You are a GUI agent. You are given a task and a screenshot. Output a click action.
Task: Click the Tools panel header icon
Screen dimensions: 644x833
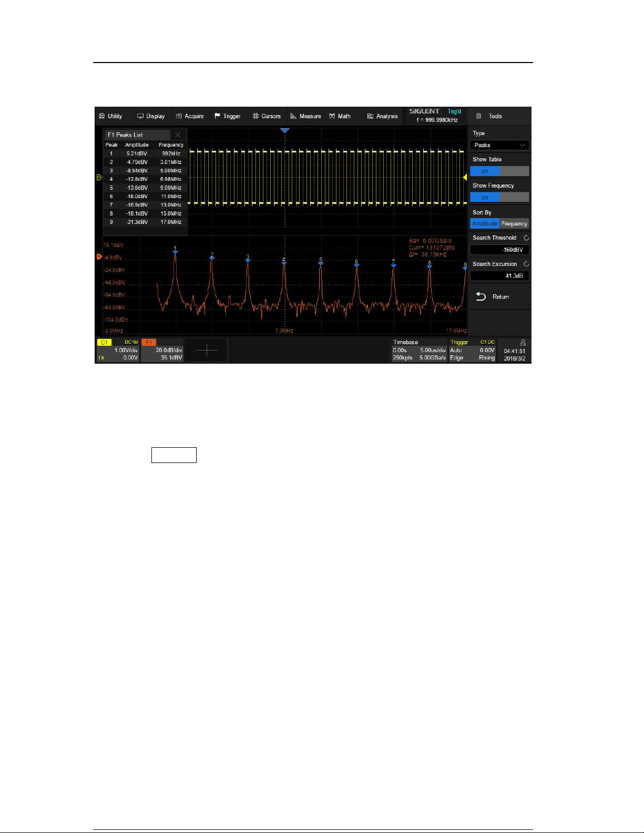point(478,116)
